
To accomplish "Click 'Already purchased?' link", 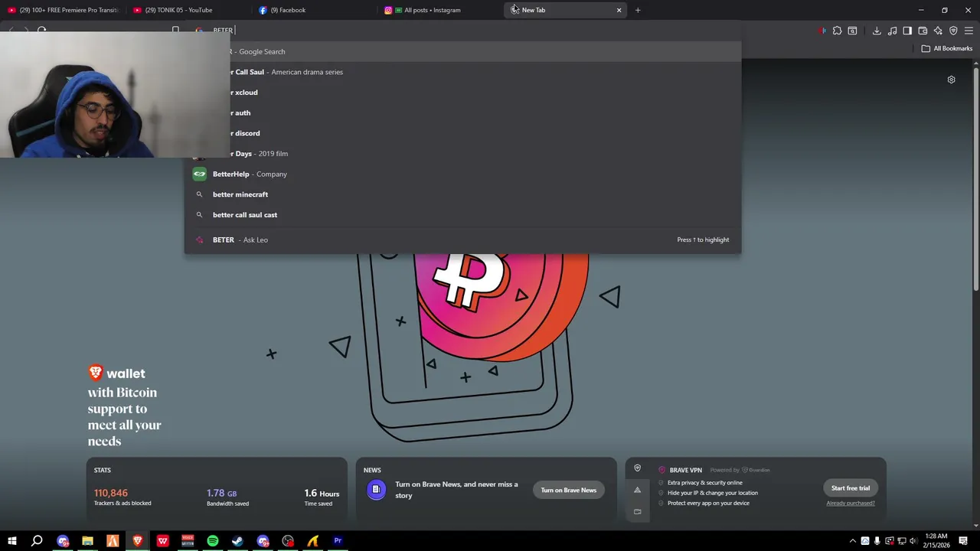I will [851, 503].
